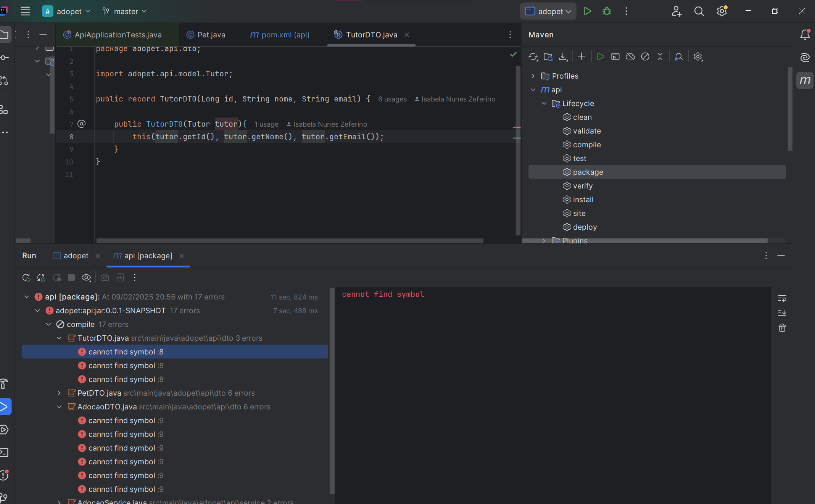Open Search Everywhere magnifier
This screenshot has width=815, height=504.
[x=699, y=11]
